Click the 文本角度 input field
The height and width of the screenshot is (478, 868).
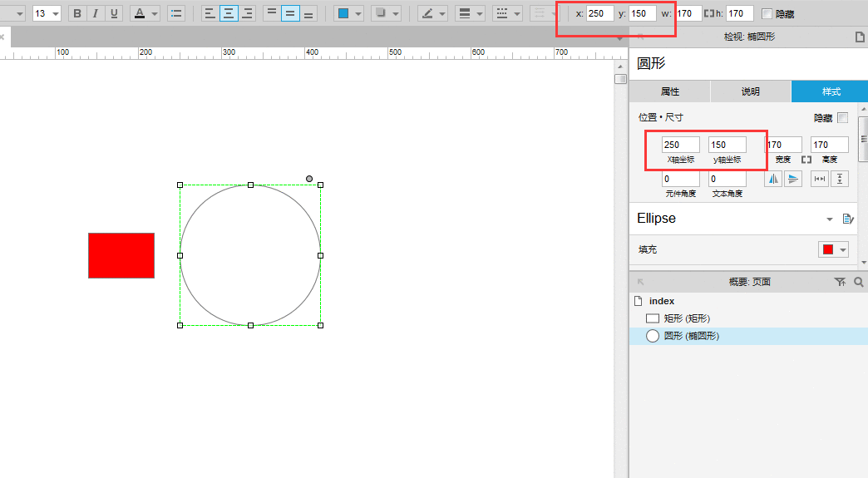point(727,179)
